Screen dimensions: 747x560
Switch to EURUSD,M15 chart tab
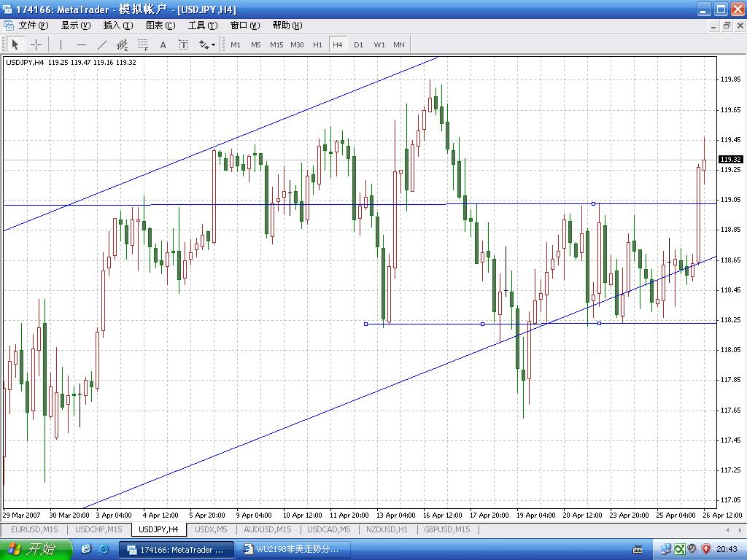pyautogui.click(x=34, y=529)
